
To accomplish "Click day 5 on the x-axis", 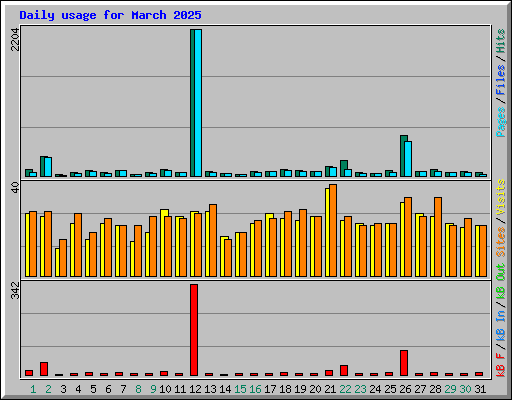I will pyautogui.click(x=93, y=389).
